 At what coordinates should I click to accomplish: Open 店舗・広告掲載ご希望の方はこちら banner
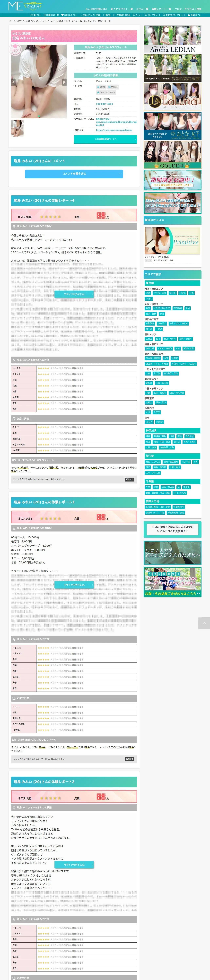tap(173, 582)
